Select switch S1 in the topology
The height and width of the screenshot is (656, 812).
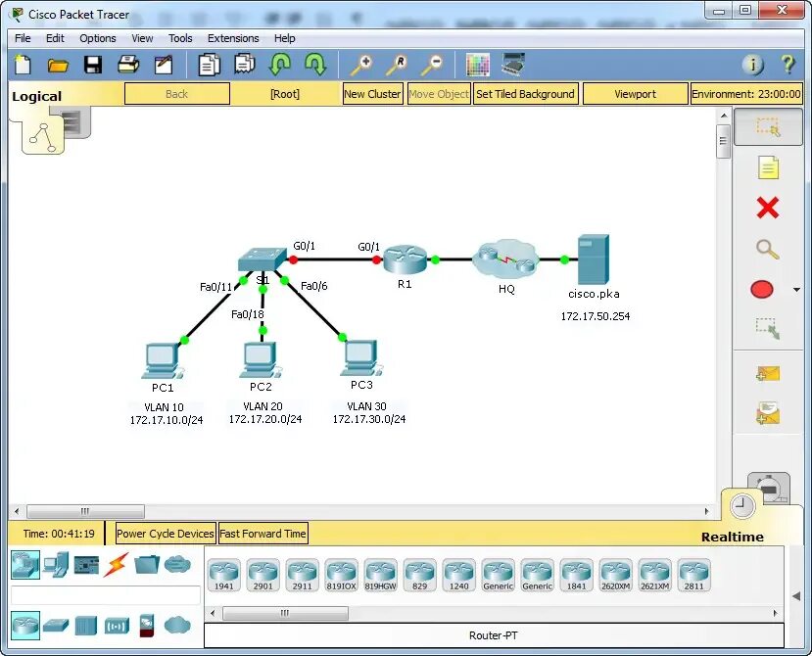pyautogui.click(x=263, y=259)
